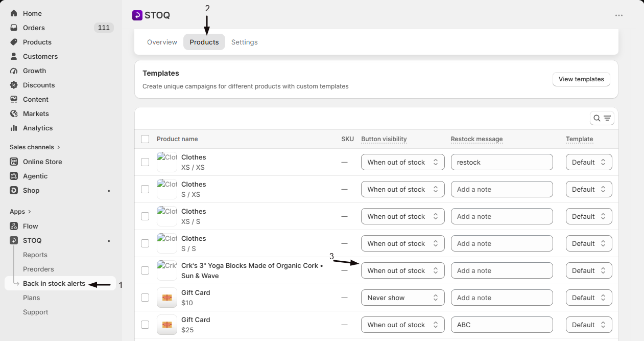This screenshot has width=644, height=341.
Task: Open the three-dot more actions menu
Action: coord(619,15)
